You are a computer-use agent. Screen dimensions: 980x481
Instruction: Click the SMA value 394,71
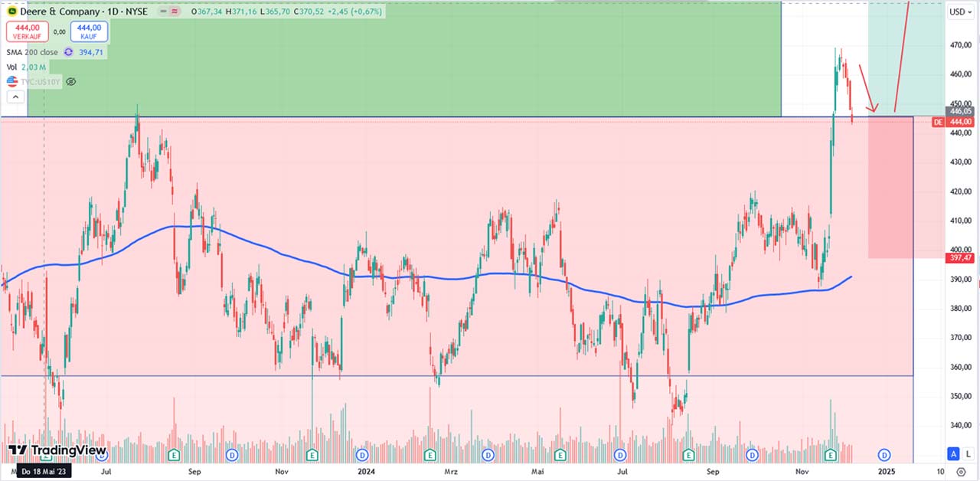91,52
